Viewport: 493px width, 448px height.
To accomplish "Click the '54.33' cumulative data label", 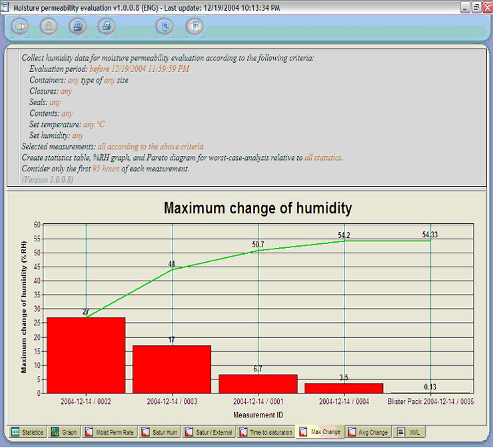I will 430,235.
